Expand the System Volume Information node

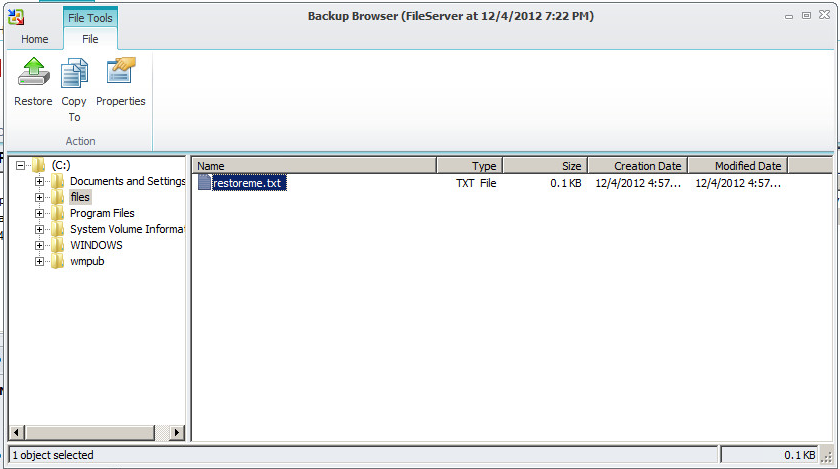point(39,229)
